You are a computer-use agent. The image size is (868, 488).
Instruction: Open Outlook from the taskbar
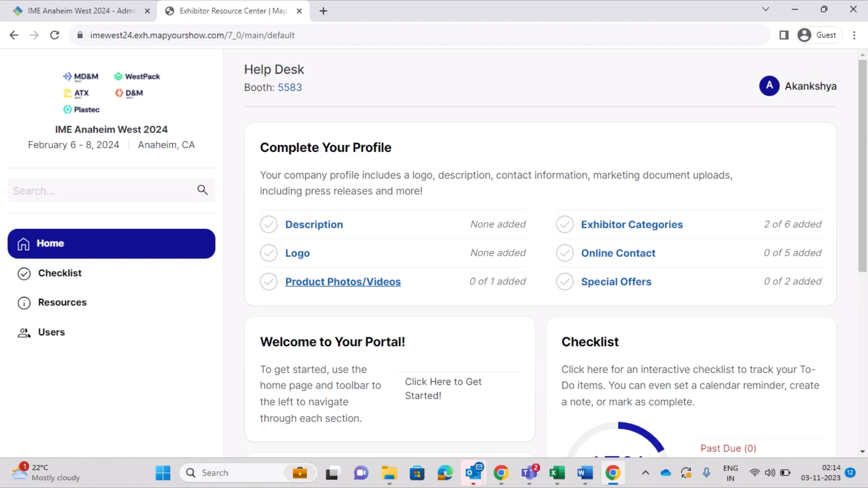(x=474, y=472)
